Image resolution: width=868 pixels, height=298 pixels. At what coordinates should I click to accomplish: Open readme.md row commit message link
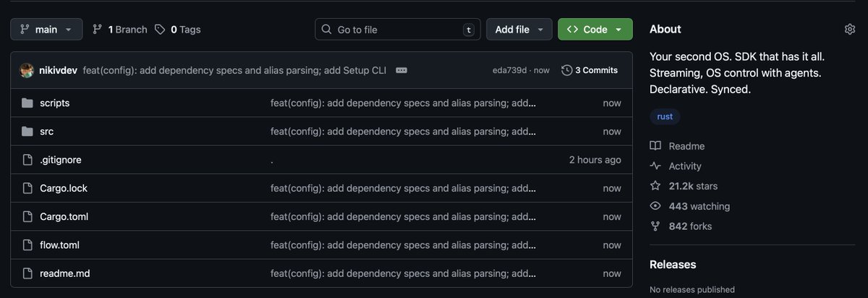point(404,273)
